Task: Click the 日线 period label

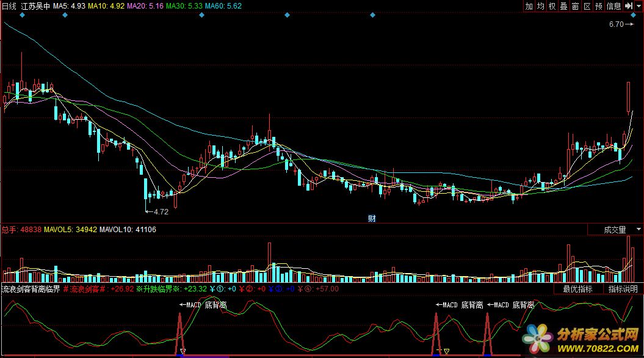Action: click(x=9, y=6)
